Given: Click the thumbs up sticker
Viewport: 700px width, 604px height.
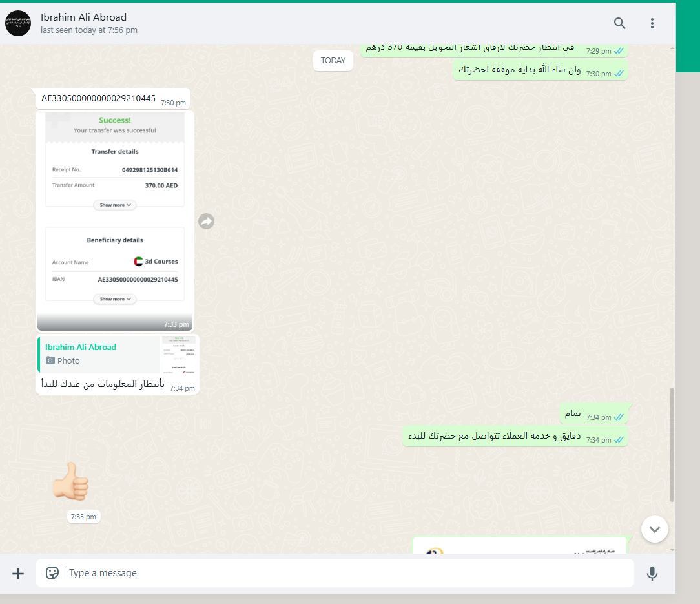Looking at the screenshot, I should pyautogui.click(x=70, y=481).
